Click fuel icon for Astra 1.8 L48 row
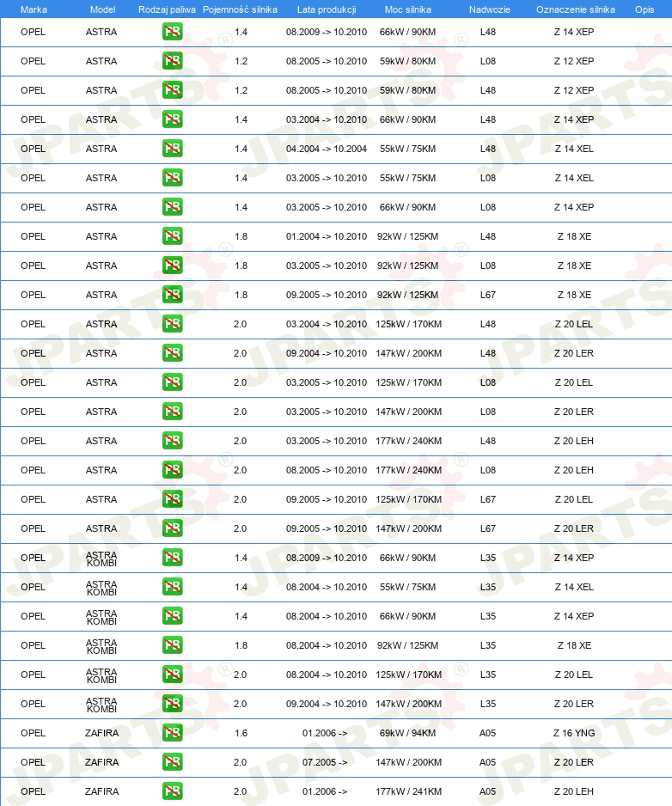 172,236
